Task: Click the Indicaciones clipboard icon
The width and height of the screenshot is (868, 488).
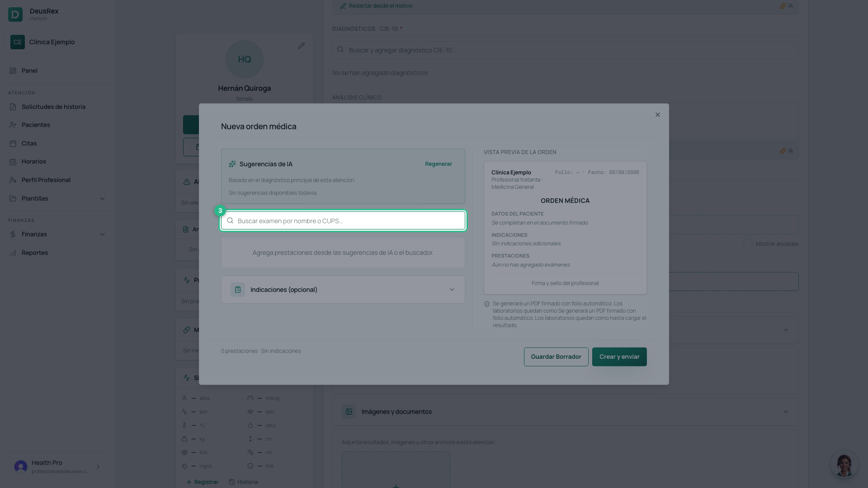Action: coord(238,290)
